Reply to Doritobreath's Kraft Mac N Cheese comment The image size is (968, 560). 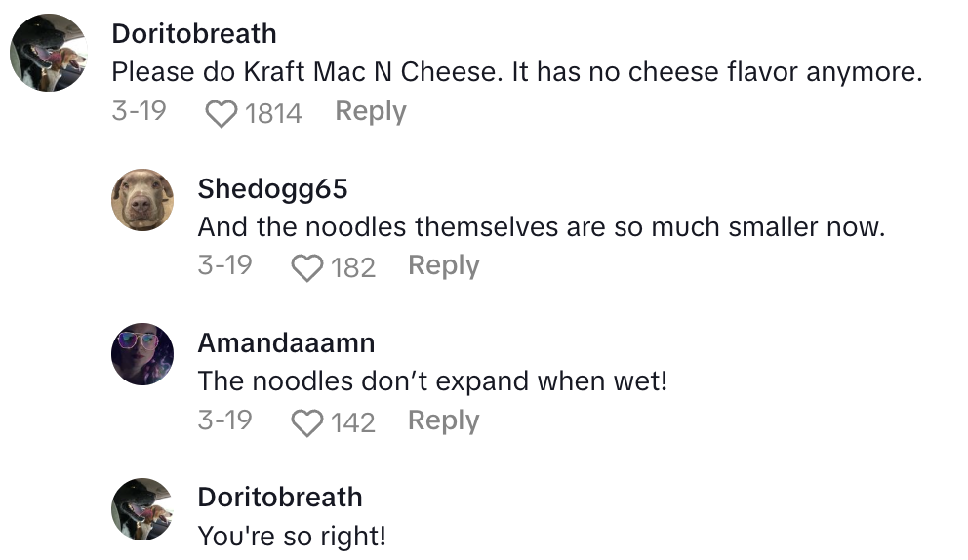click(x=371, y=111)
